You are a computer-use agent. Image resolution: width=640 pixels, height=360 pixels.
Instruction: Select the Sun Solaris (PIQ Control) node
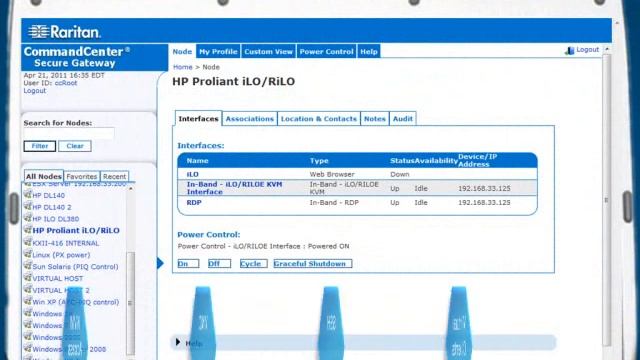point(75,267)
